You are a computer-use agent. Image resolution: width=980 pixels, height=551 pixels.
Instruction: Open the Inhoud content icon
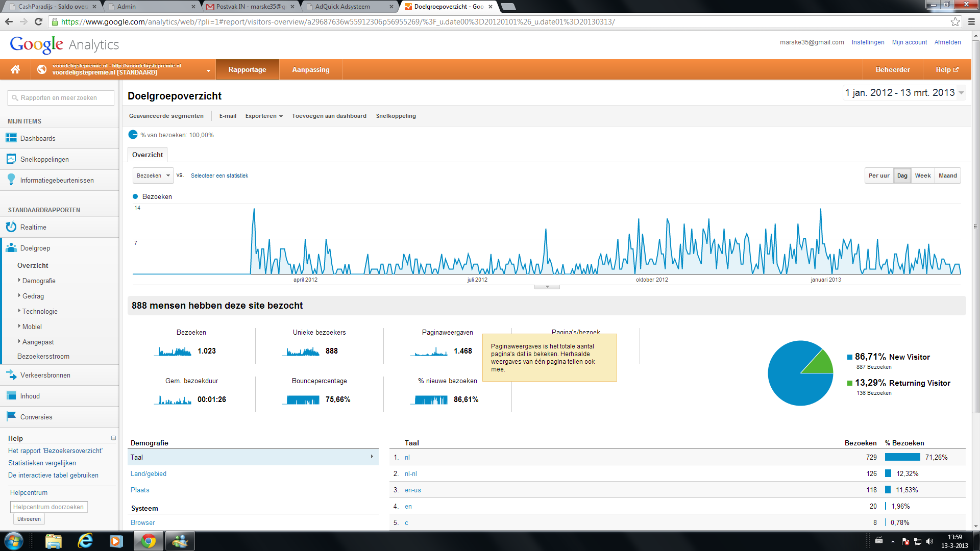[11, 395]
